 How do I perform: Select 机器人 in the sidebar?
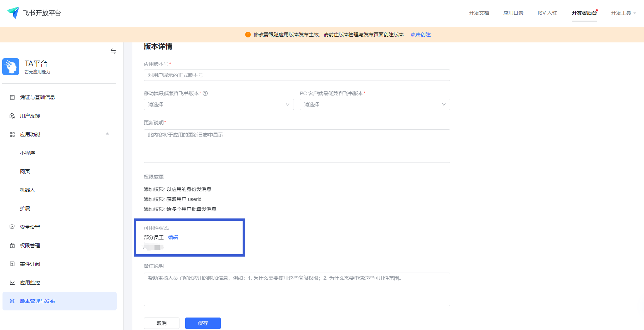27,190
